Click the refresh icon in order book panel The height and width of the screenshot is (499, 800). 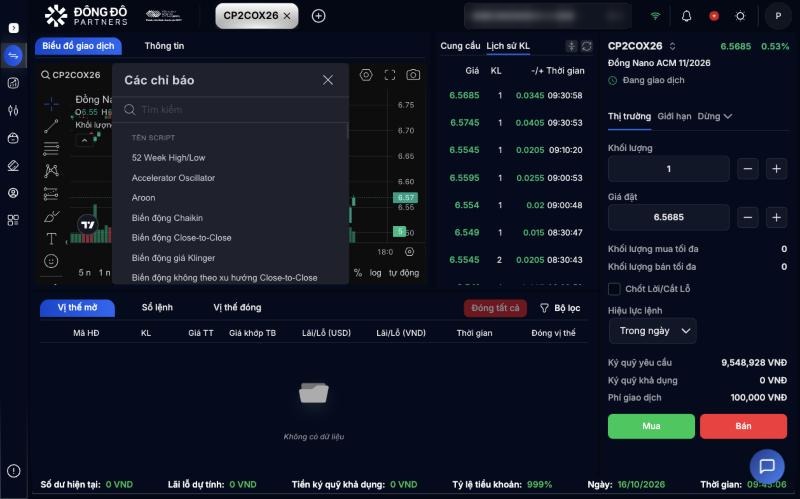pyautogui.click(x=587, y=46)
